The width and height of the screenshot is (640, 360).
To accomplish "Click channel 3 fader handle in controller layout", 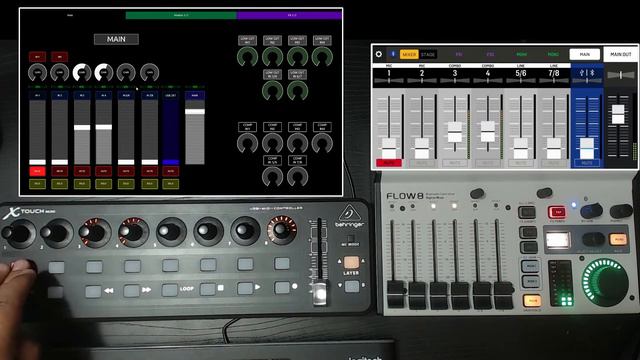I will pos(82,128).
